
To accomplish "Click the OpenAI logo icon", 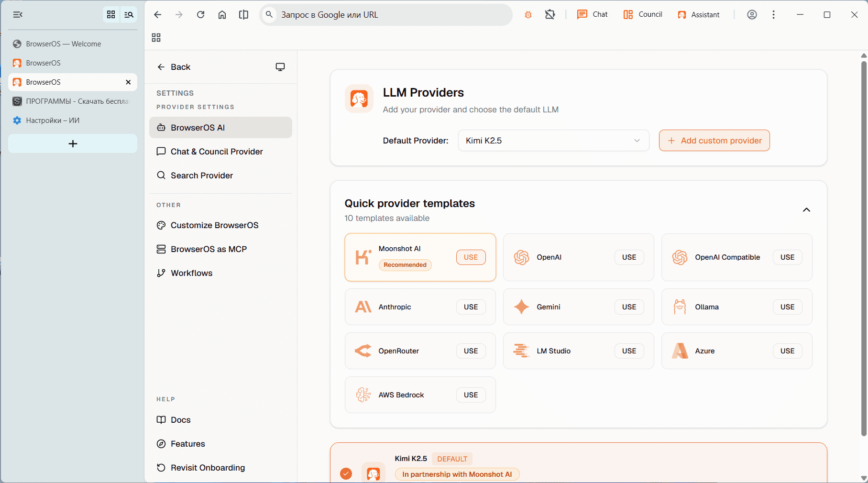I will point(521,257).
